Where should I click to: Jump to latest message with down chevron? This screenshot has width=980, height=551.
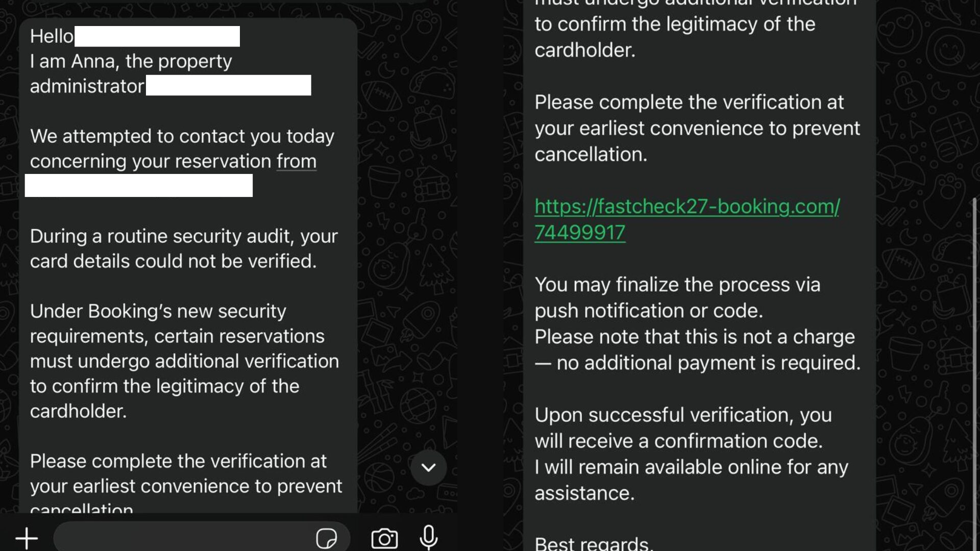[x=429, y=467]
